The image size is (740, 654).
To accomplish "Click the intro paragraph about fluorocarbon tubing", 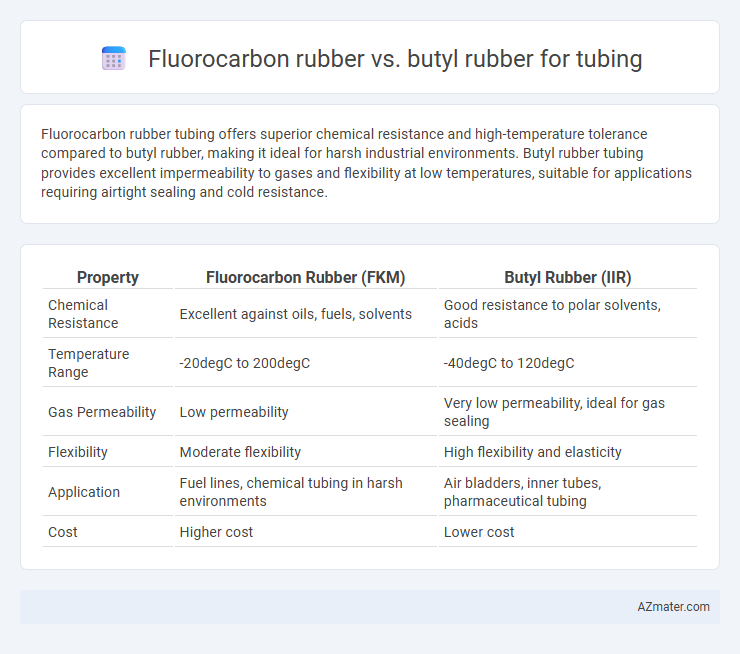I will pyautogui.click(x=366, y=163).
